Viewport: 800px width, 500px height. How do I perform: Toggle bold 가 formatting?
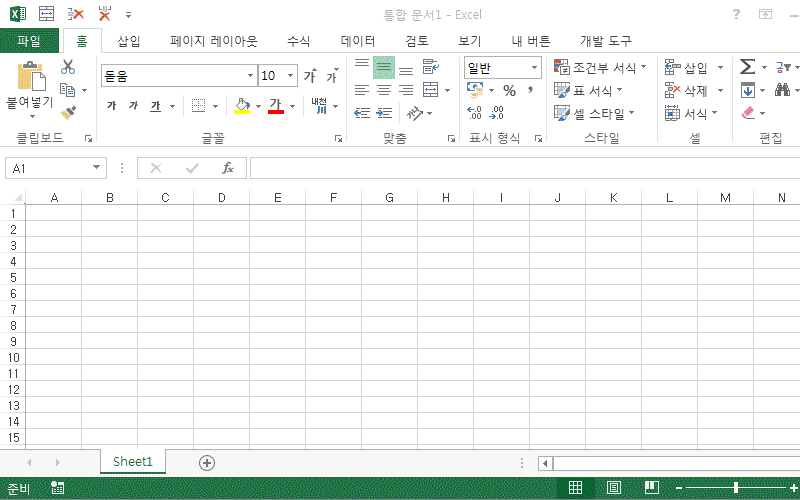point(111,106)
